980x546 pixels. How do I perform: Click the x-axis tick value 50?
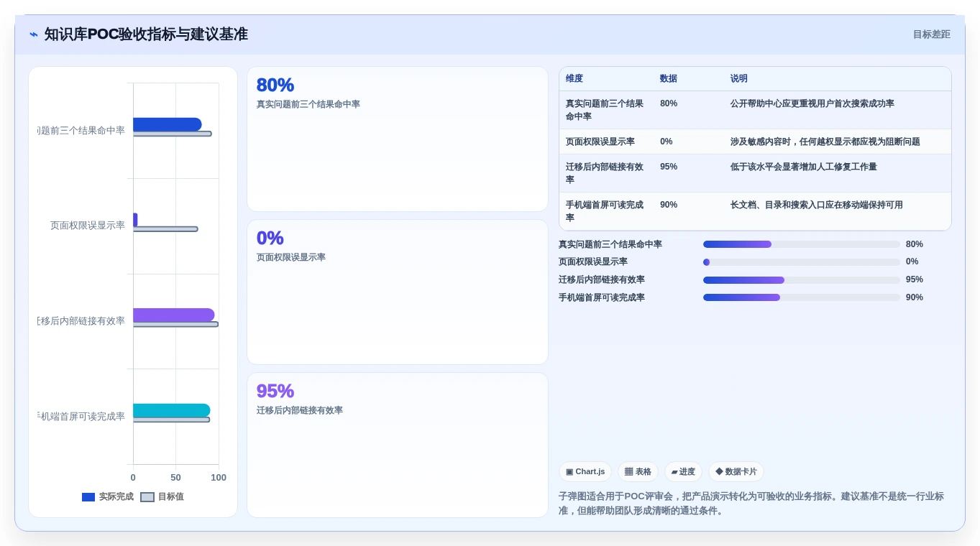tap(175, 478)
